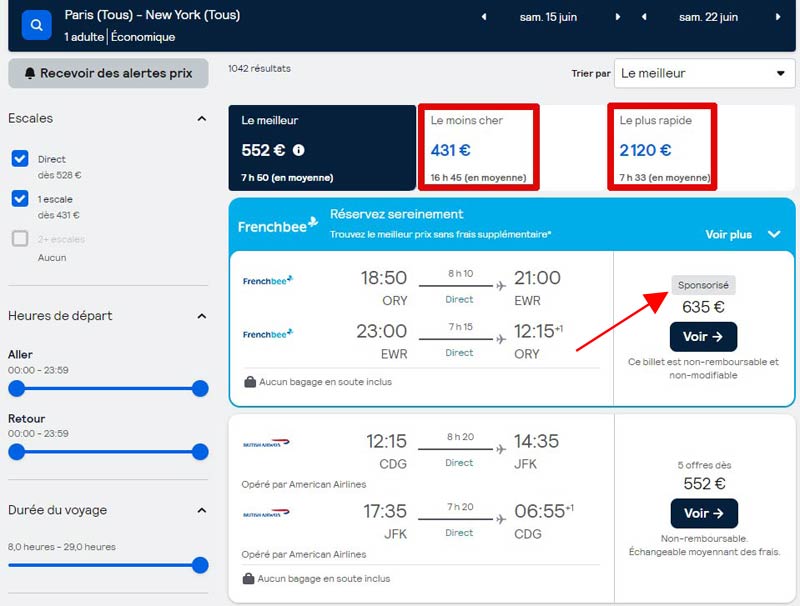Click the 14:35 JFK arrival time
Image resolution: width=800 pixels, height=606 pixels.
tap(536, 441)
